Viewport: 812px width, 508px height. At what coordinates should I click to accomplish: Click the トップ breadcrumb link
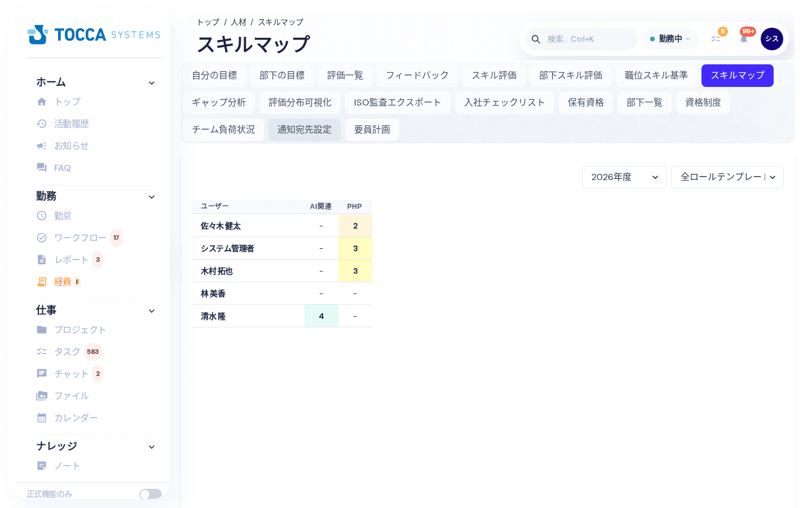coord(208,22)
